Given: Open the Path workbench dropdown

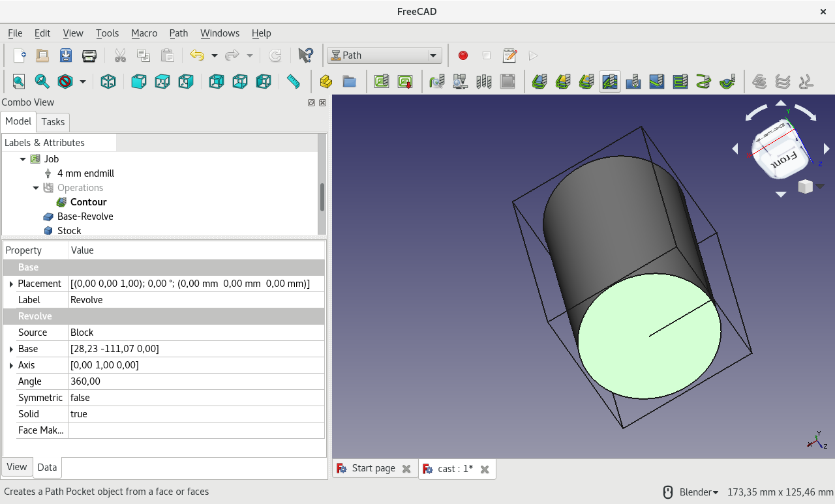Looking at the screenshot, I should pyautogui.click(x=433, y=55).
